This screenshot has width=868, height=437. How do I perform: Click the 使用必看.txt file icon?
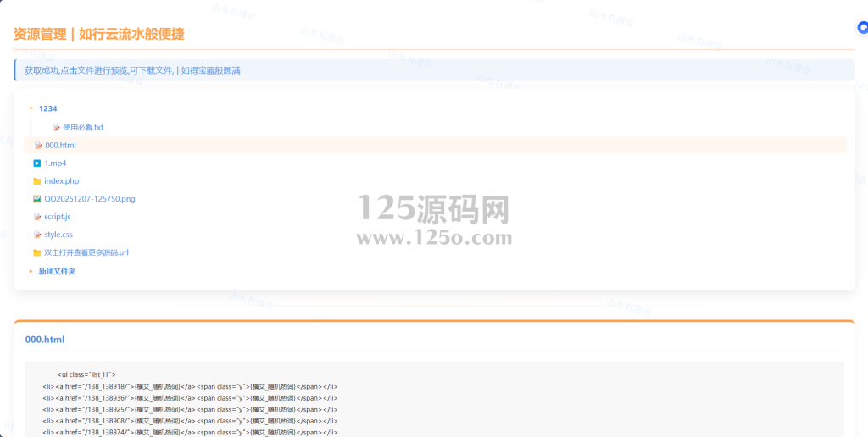(57, 128)
